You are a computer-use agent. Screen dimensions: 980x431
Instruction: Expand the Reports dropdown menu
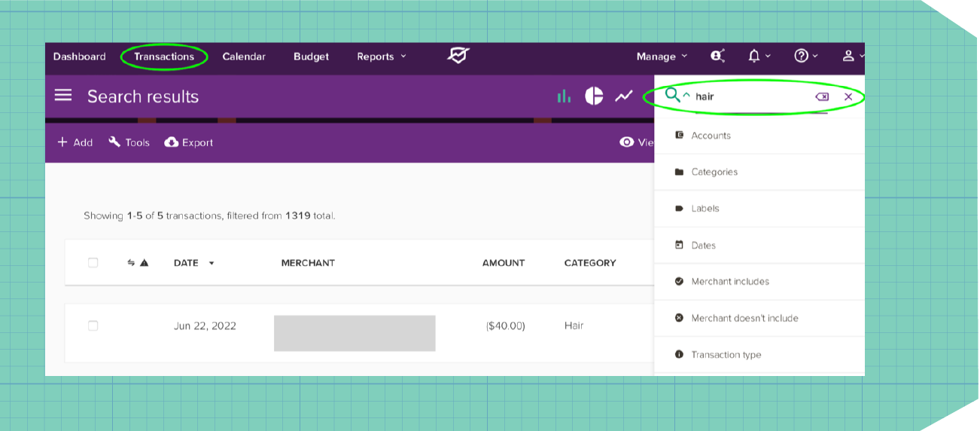(381, 57)
